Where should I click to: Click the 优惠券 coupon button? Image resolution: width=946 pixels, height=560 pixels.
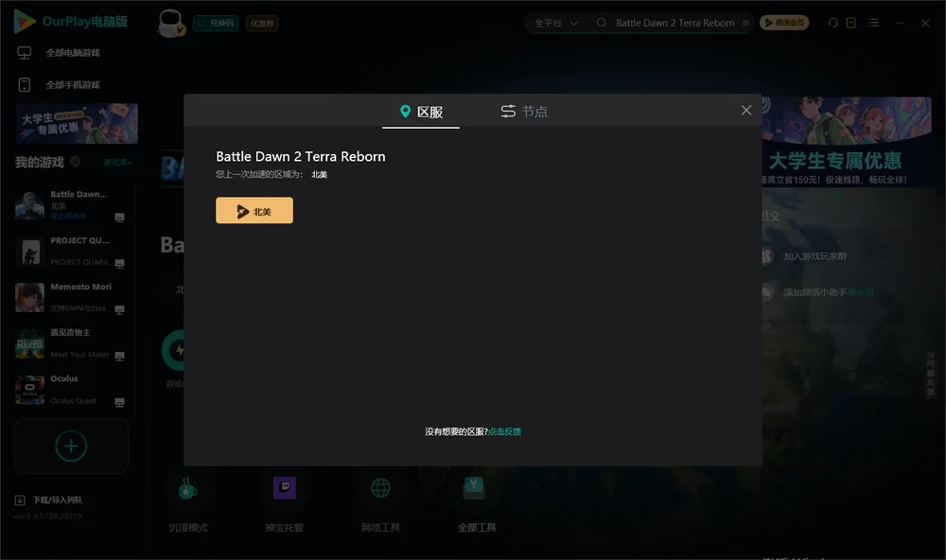262,24
